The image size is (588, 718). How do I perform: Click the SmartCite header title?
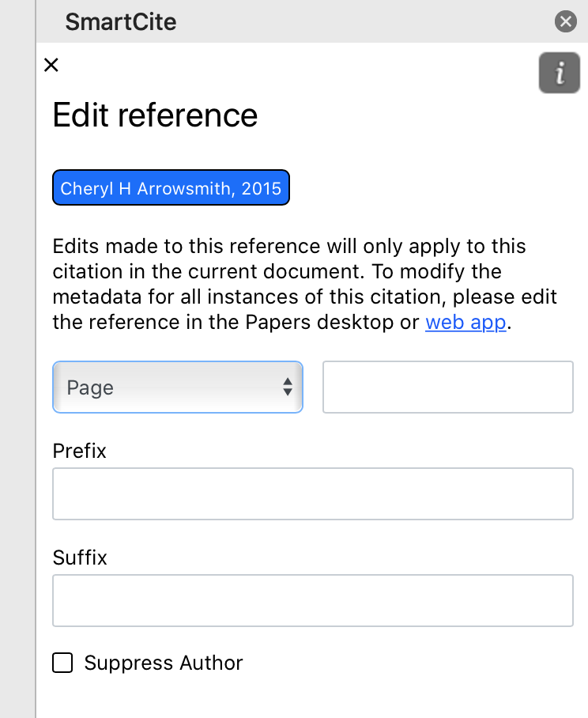pyautogui.click(x=120, y=21)
